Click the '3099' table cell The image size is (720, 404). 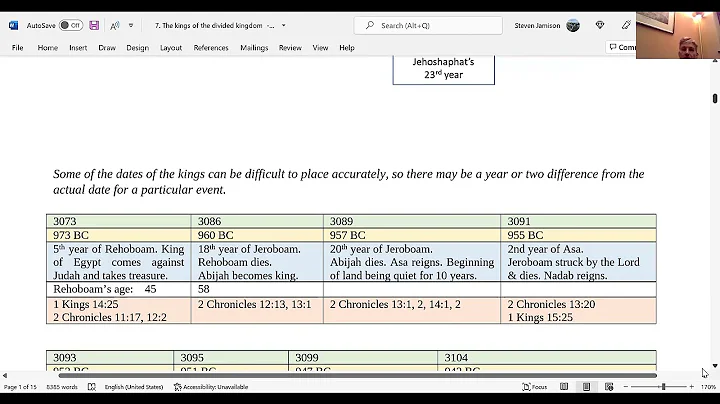pos(363,358)
